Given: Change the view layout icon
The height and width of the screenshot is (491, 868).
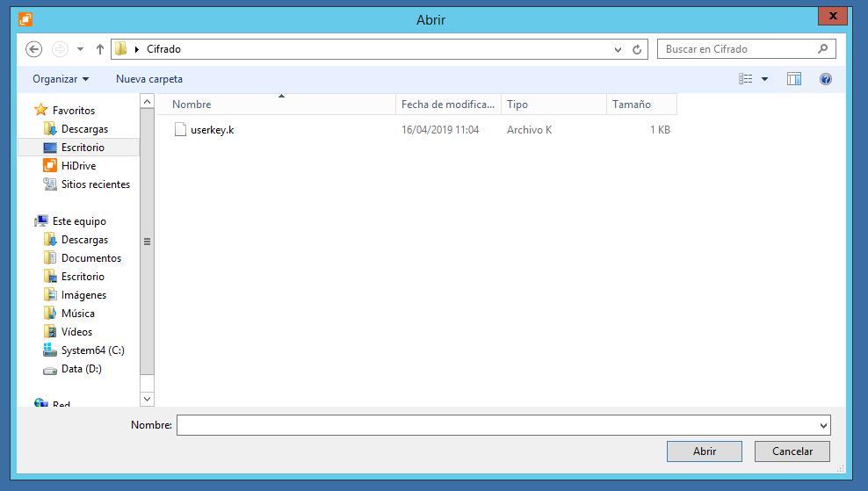Looking at the screenshot, I should tap(745, 78).
